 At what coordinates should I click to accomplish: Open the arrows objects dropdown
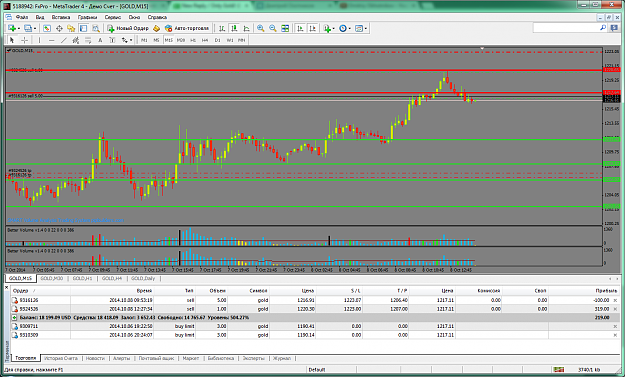(127, 40)
